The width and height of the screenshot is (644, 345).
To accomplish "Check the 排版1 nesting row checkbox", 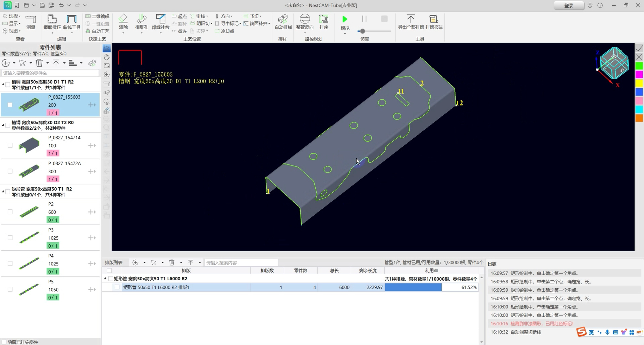I will (117, 287).
